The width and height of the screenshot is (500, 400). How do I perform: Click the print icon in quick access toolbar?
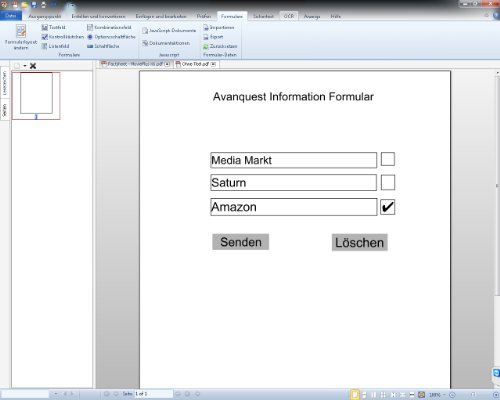[43, 5]
